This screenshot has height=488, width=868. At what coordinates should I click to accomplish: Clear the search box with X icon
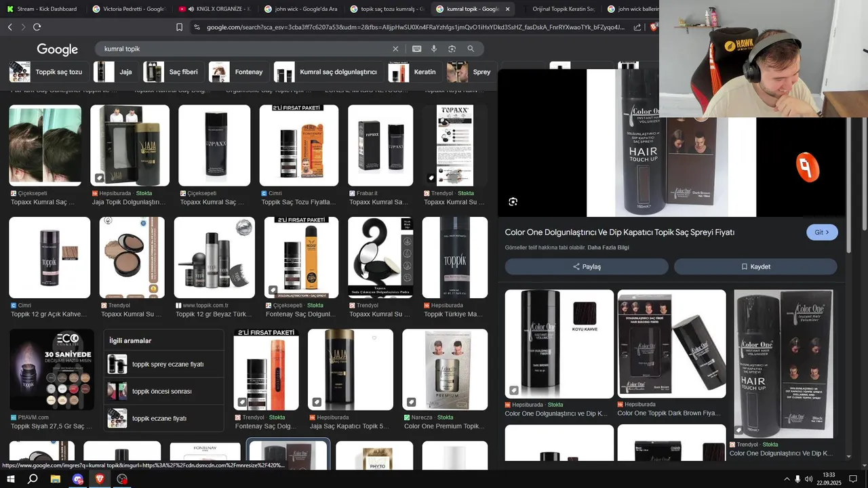coord(395,49)
